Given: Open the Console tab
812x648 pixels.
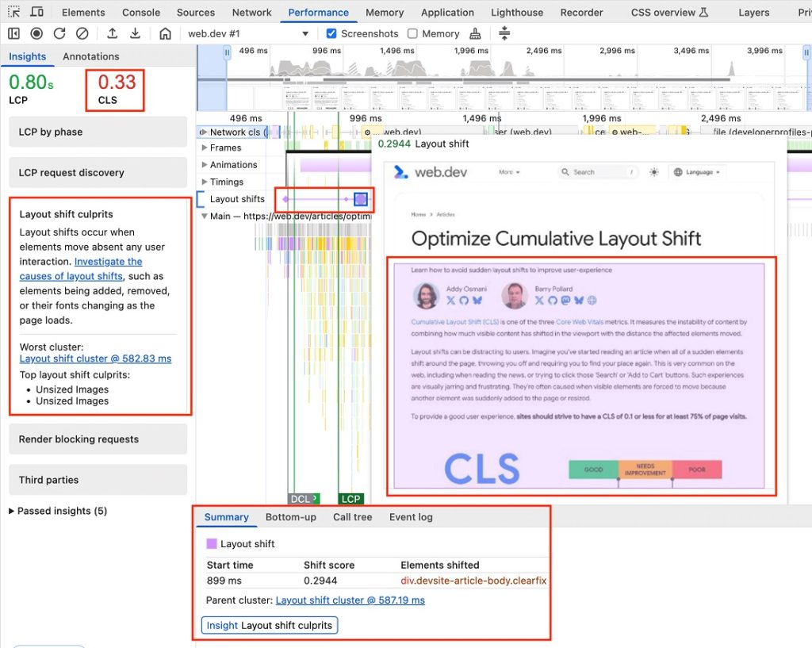Looking at the screenshot, I should tap(141, 12).
